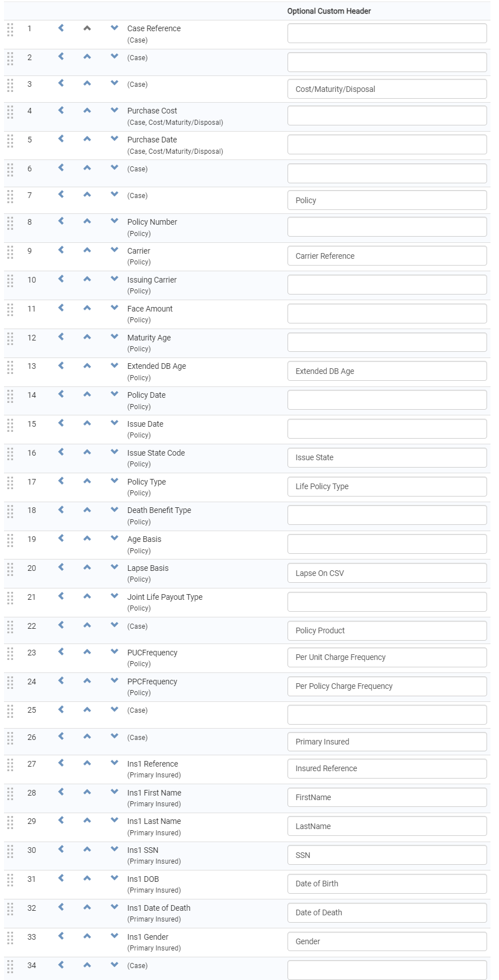Viewport: 499px width, 980px height.
Task: Move Death Benefit Type row down
Action: [x=115, y=510]
